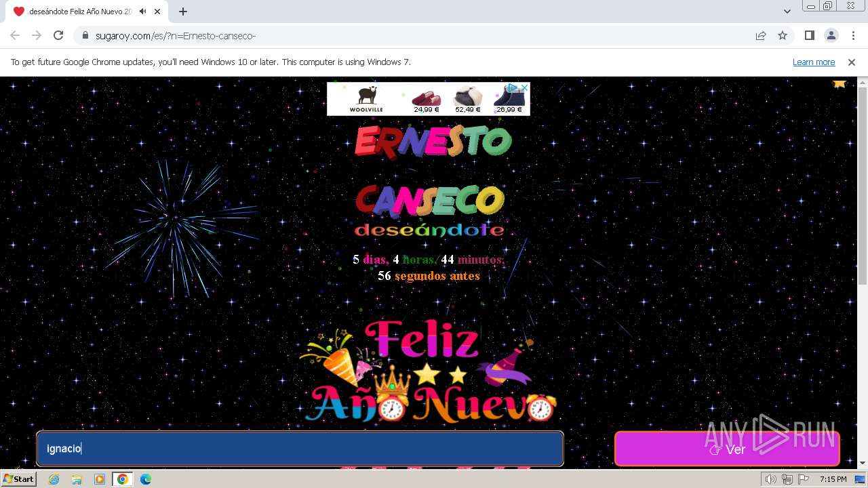The image size is (868, 488).
Task: Expand the tab search dropdown arrow
Action: pyautogui.click(x=787, y=12)
